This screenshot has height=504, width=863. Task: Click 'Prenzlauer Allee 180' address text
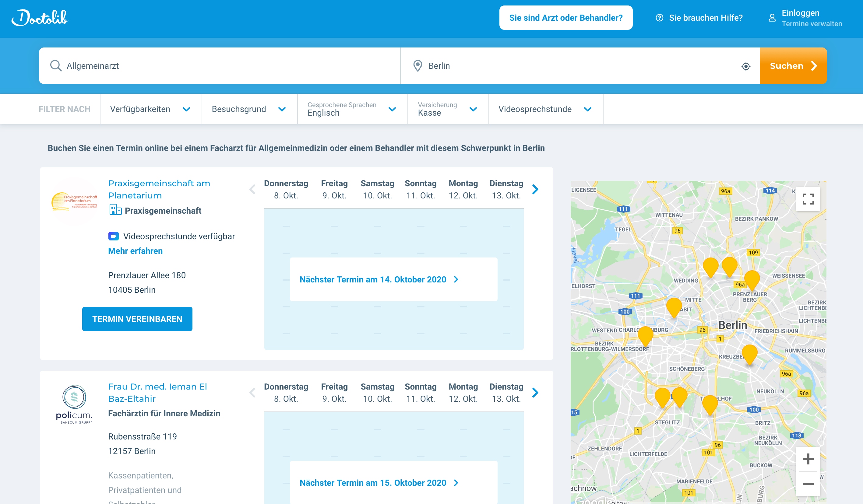click(x=147, y=275)
